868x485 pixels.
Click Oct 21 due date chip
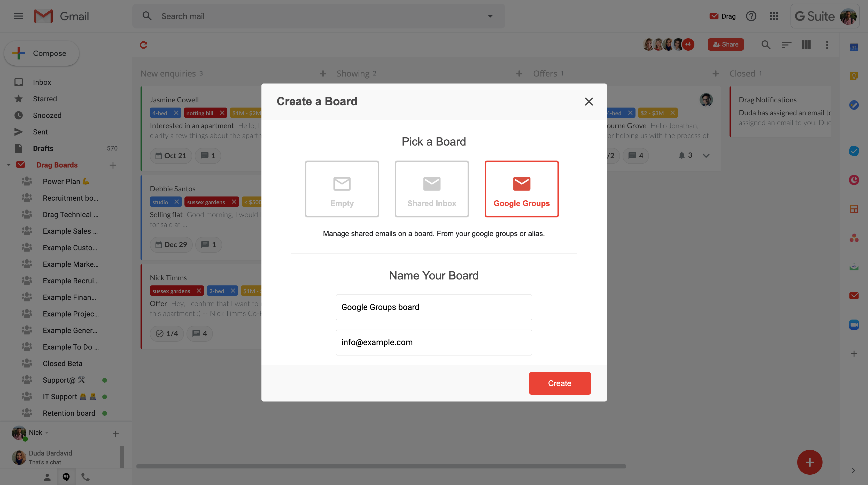[x=171, y=155]
